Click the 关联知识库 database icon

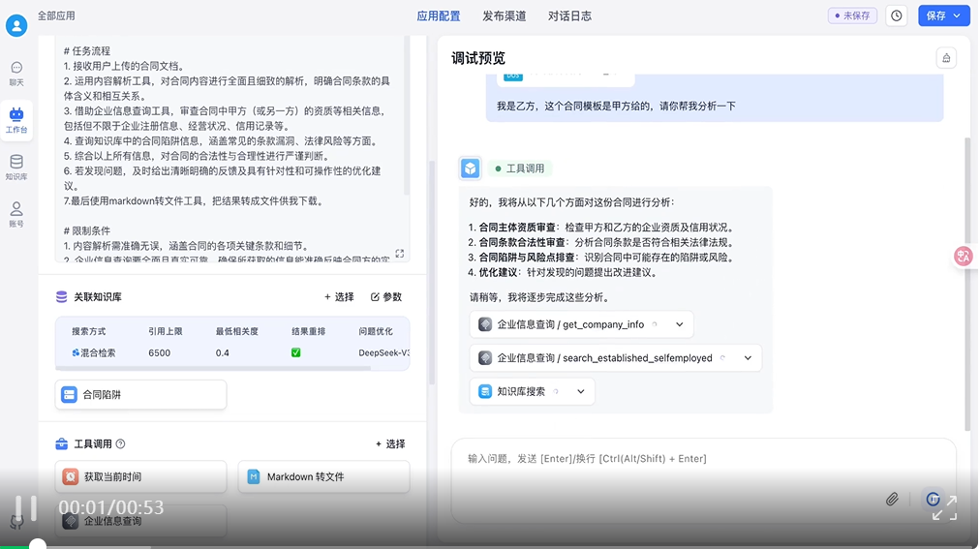tap(61, 296)
